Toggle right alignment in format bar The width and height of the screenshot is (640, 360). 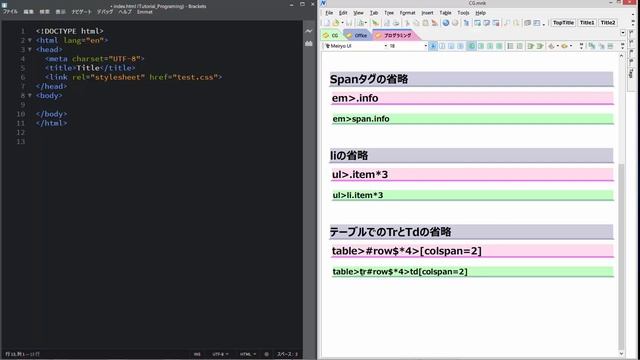pyautogui.click(x=490, y=46)
